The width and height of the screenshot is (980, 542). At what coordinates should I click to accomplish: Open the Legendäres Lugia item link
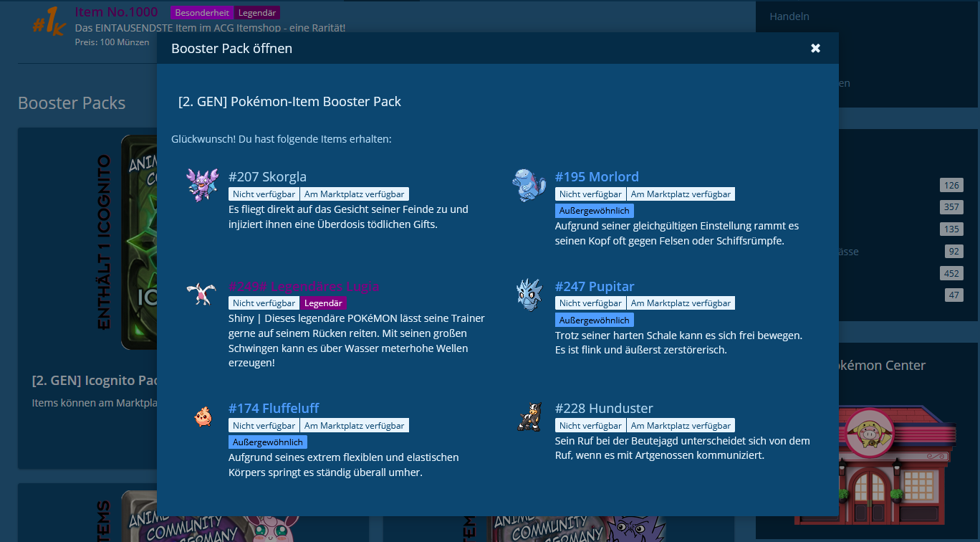[x=304, y=286]
